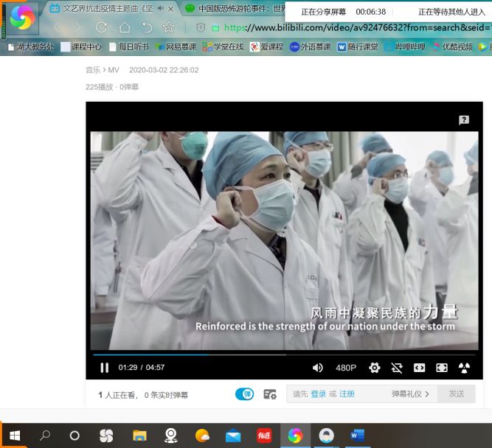
Task: Click the 发送 send button
Action: click(457, 393)
